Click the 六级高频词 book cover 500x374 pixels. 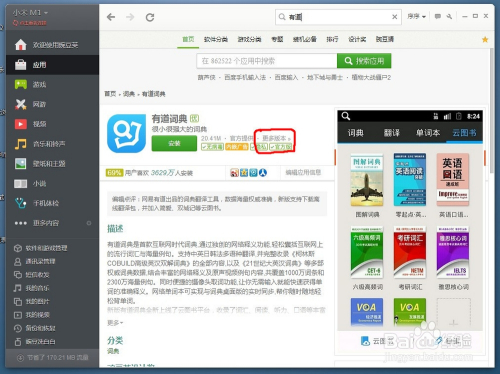click(x=367, y=252)
